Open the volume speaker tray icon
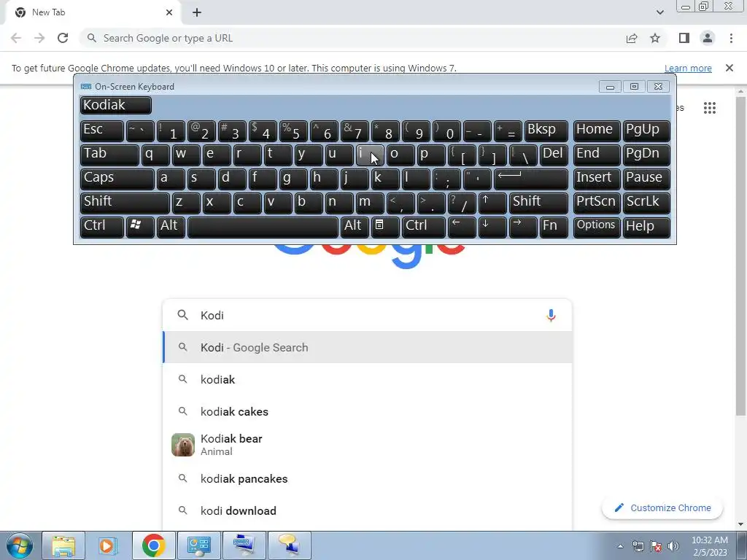747x560 pixels. click(x=673, y=546)
